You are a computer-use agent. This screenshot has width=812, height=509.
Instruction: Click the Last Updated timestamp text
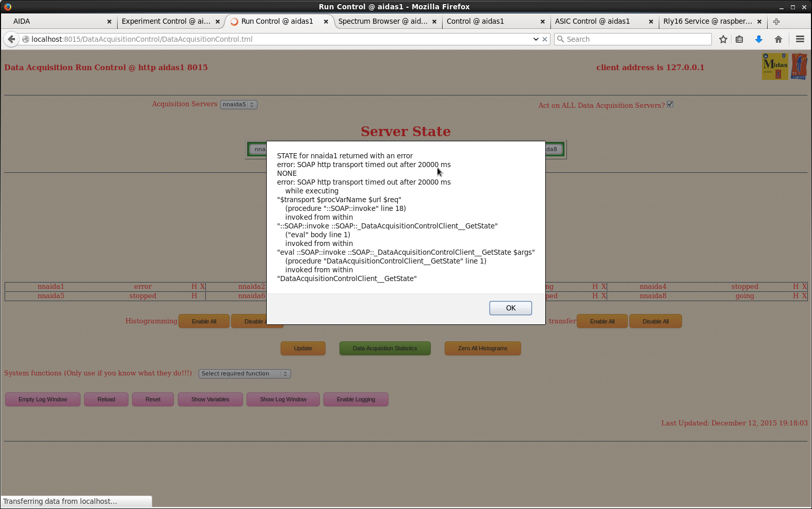click(x=734, y=423)
